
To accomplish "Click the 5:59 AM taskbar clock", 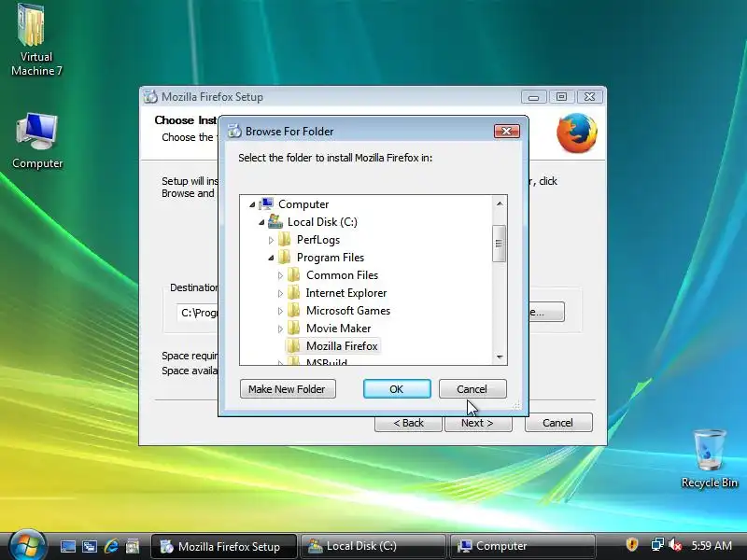I will [712, 545].
